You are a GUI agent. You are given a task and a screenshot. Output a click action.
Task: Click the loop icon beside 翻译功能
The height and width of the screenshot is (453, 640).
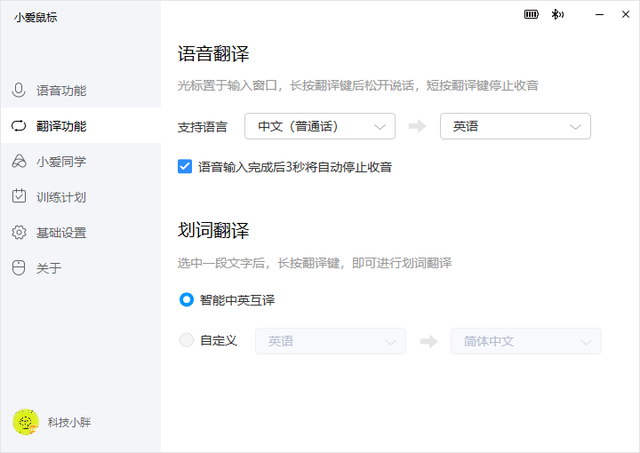[18, 126]
